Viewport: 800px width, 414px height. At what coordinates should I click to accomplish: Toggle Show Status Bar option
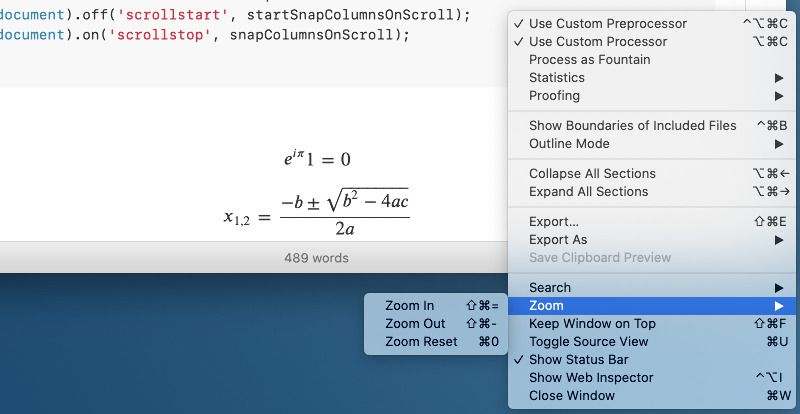(652, 359)
